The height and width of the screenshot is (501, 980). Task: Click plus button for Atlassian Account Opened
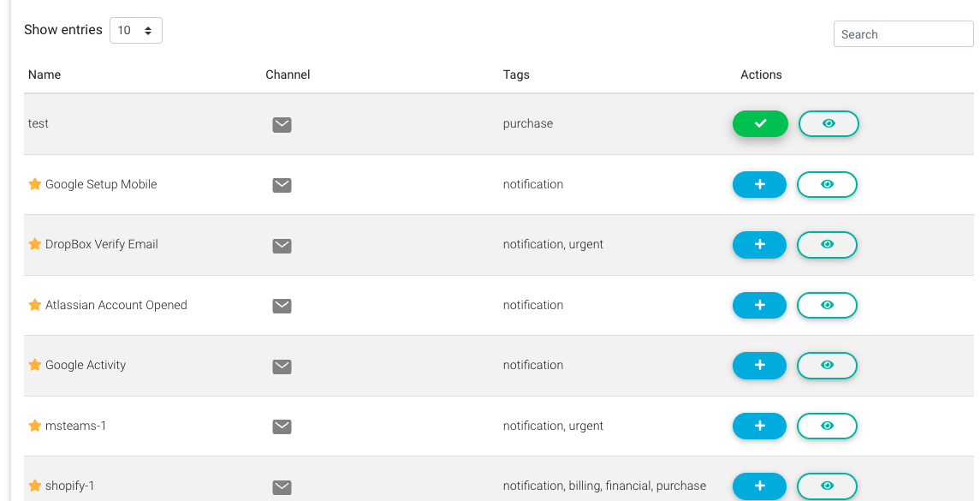[x=759, y=305]
